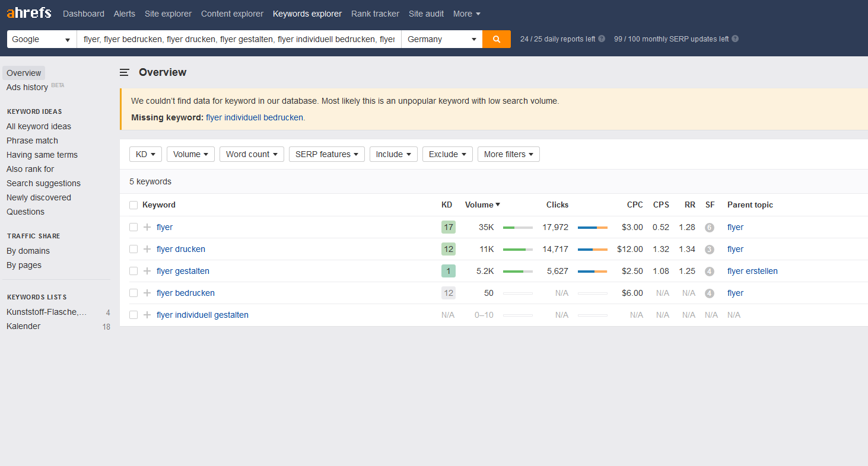Click the Ahrefs logo

coord(29,13)
